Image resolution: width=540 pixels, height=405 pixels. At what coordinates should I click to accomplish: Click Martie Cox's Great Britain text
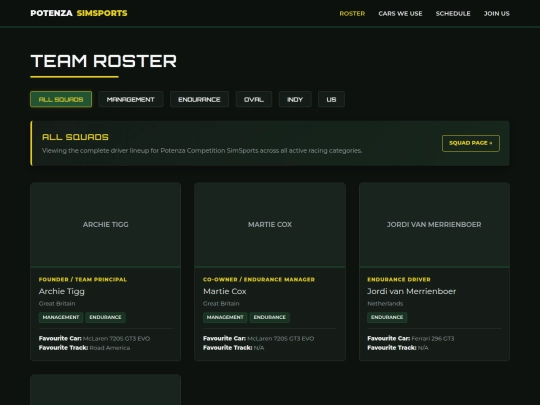tap(221, 303)
